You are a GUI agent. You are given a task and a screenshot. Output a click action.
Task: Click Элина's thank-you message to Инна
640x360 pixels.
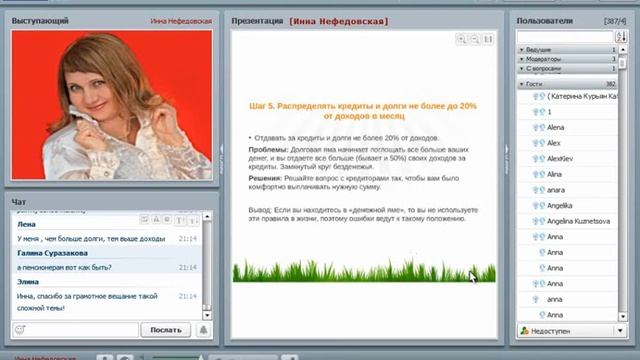pos(87,302)
